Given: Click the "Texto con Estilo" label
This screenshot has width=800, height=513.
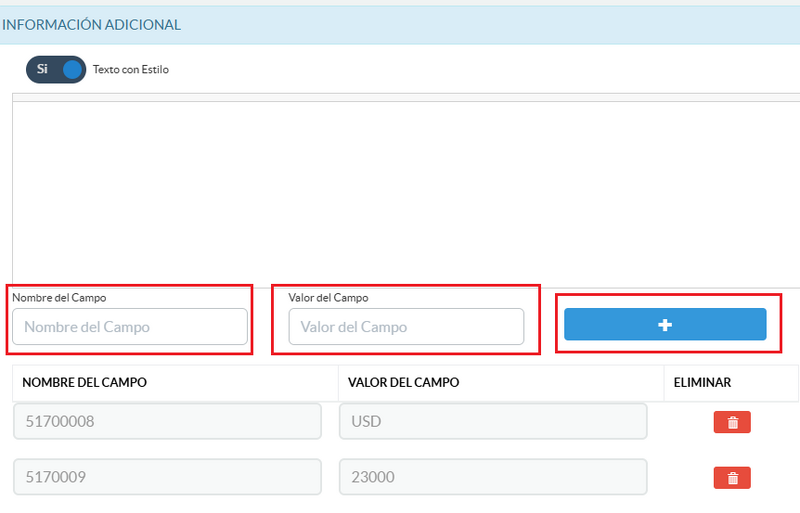Looking at the screenshot, I should click(x=131, y=70).
